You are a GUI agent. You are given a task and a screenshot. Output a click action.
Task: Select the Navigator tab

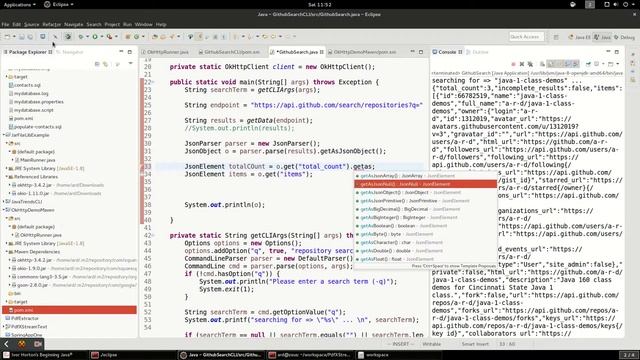70,52
